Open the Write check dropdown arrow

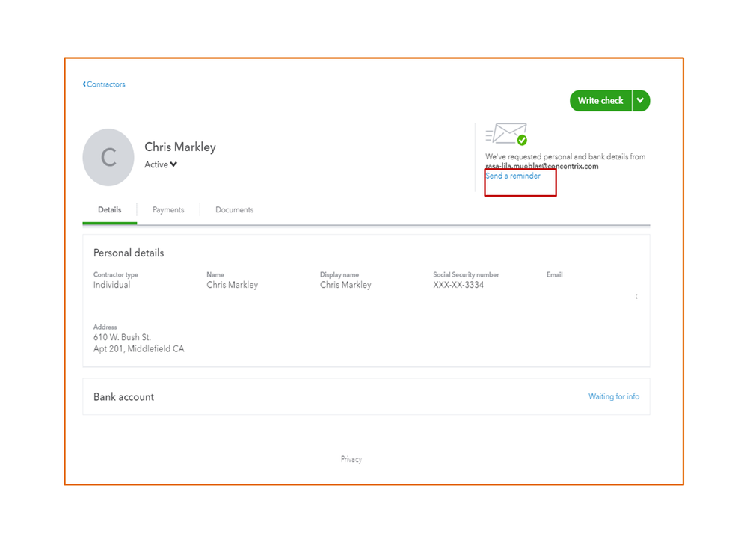point(641,100)
